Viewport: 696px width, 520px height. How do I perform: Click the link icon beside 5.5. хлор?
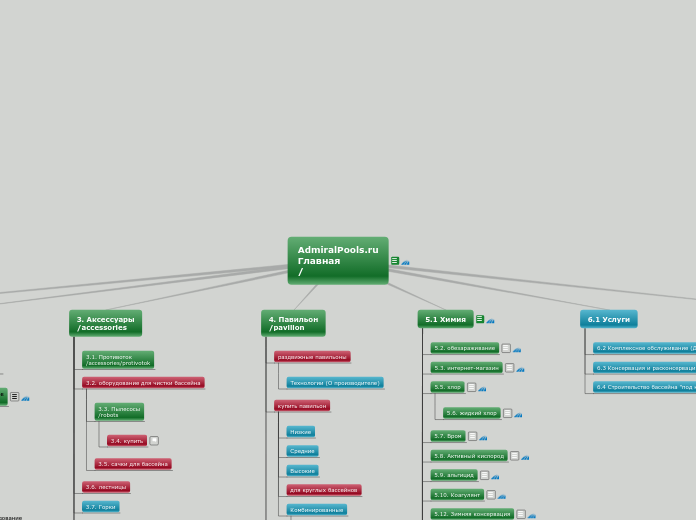click(x=482, y=389)
